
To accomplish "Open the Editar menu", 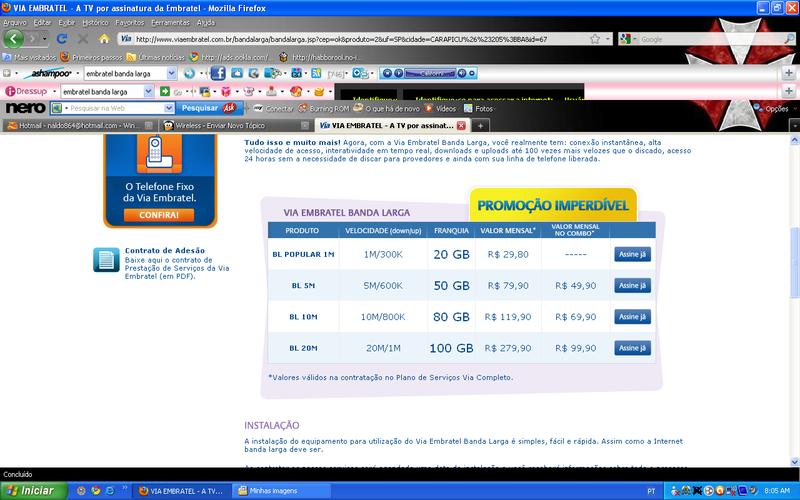I will click(42, 22).
